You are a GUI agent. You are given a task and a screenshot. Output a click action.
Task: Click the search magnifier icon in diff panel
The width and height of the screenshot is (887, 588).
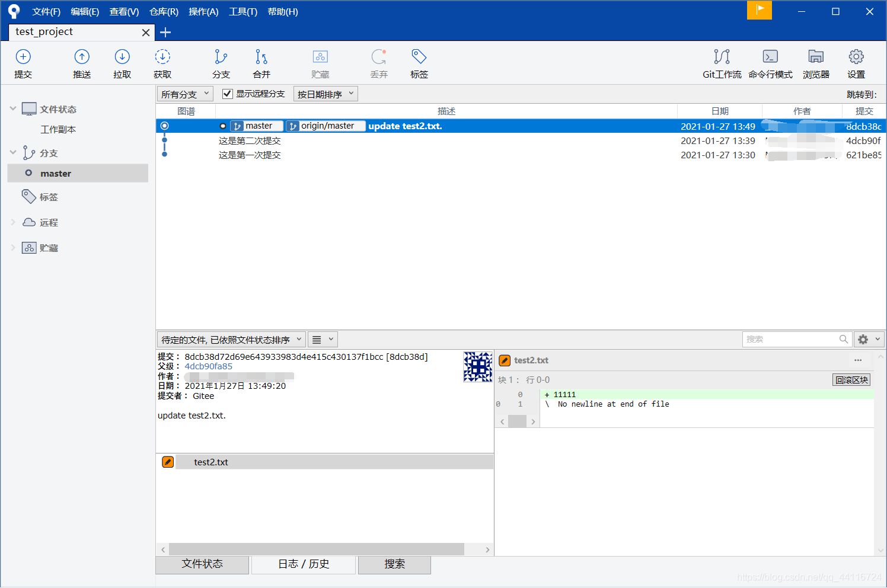843,339
